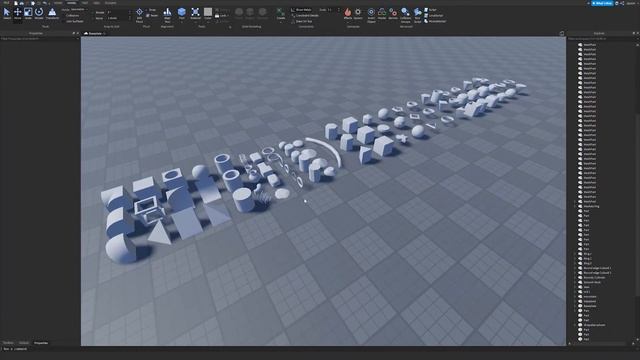Expand the Ring 1 tree item

pos(576,254)
